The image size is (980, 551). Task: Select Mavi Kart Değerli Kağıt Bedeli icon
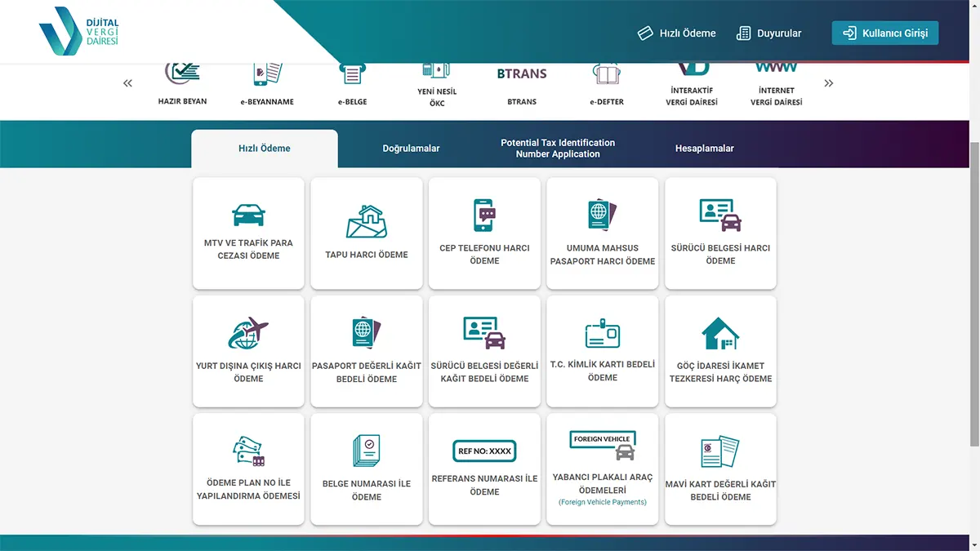(x=720, y=452)
